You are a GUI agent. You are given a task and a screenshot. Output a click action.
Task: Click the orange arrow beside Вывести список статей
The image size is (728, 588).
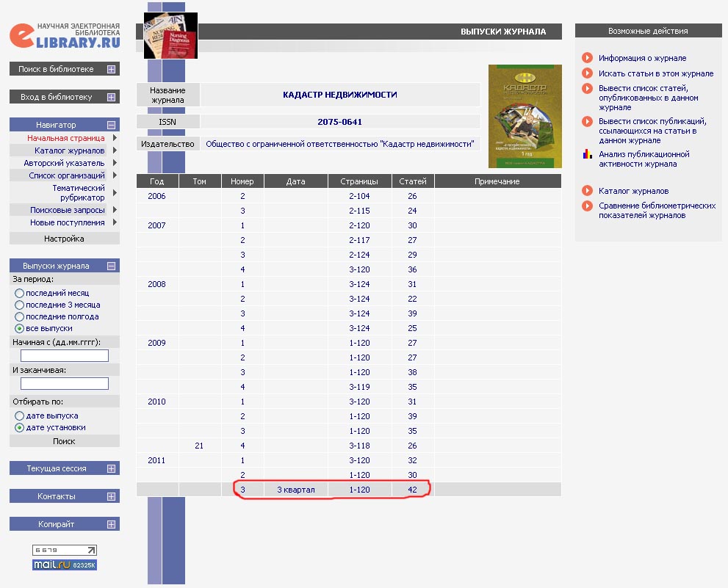tap(587, 88)
